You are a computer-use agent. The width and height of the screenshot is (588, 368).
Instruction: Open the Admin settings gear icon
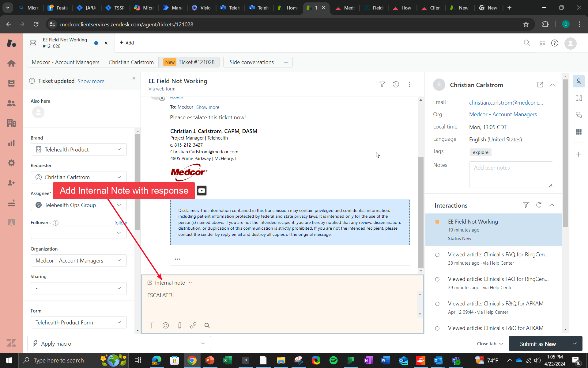coord(11,163)
